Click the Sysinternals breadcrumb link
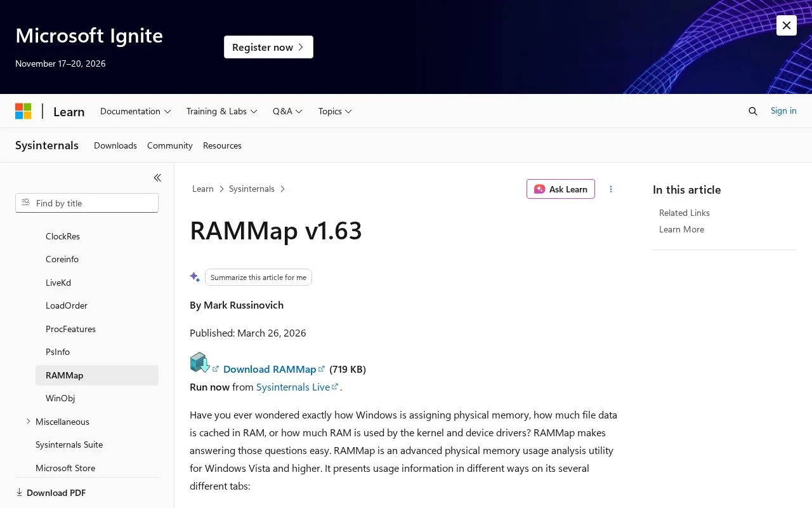 252,189
